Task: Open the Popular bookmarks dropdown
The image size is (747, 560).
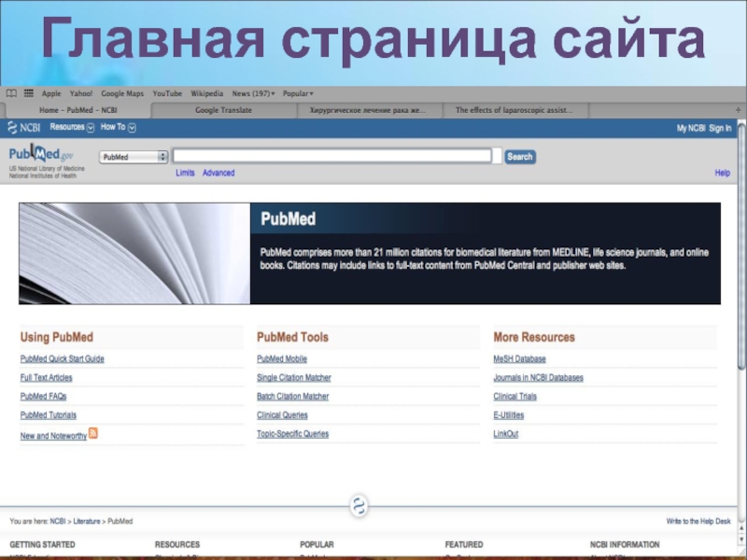Action: (x=298, y=94)
